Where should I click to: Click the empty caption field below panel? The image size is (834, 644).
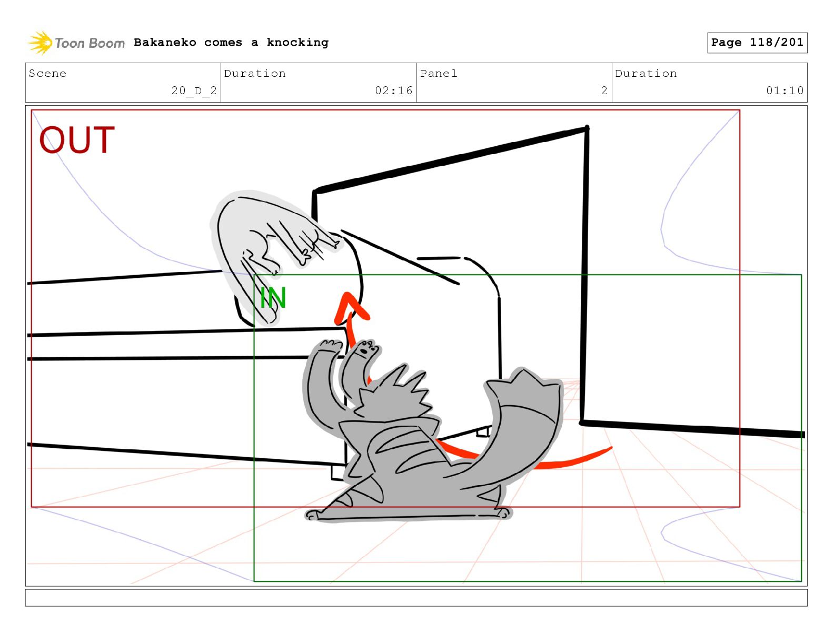tap(416, 598)
